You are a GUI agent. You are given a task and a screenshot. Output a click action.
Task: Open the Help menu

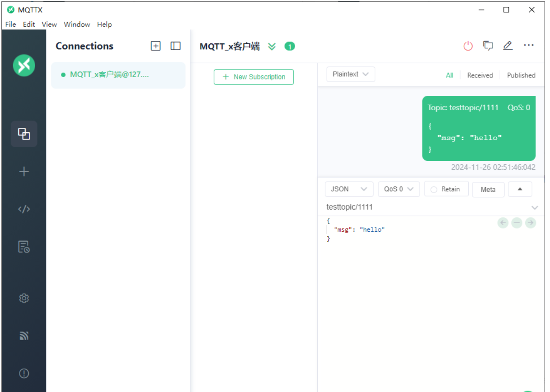[104, 24]
